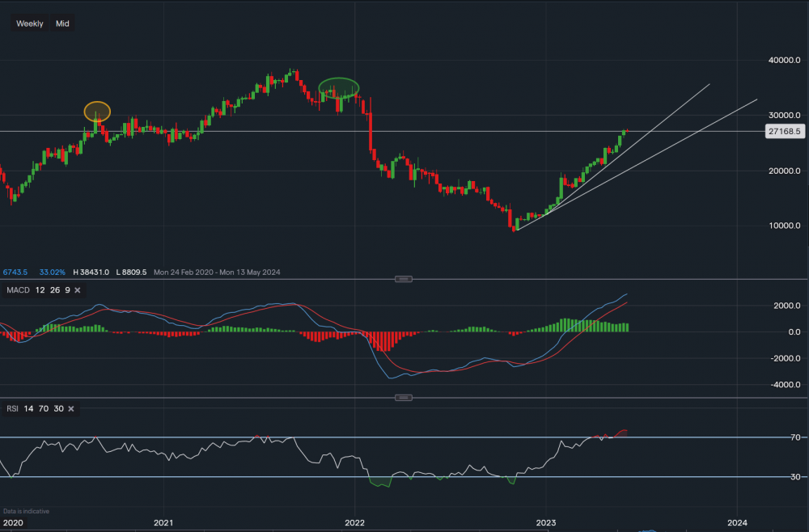This screenshot has width=809, height=532.
Task: Select the RSI panel label
Action: pos(11,408)
